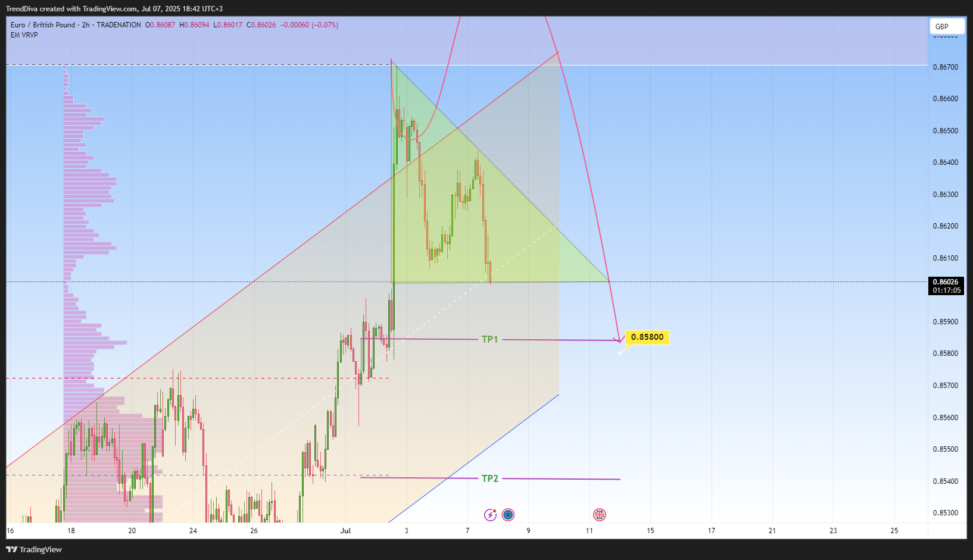Click the close value C0.86026 in legend

pyautogui.click(x=261, y=25)
